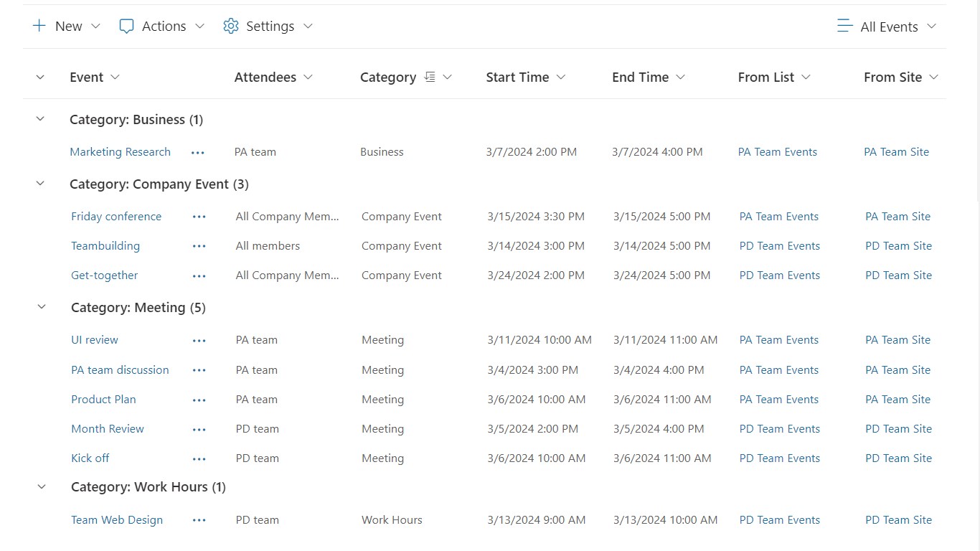Viewport: 980px width, 551px height.
Task: Open ellipsis menu for Team Web Design
Action: (199, 521)
